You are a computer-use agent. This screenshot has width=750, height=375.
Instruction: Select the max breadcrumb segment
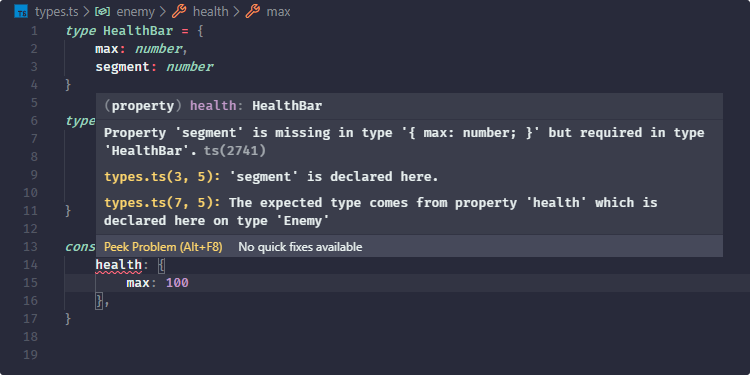coord(278,12)
